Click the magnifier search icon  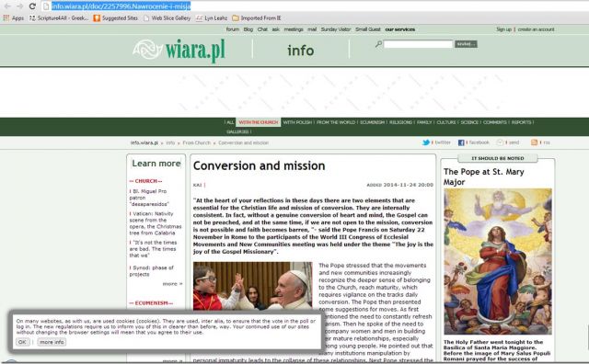378,44
